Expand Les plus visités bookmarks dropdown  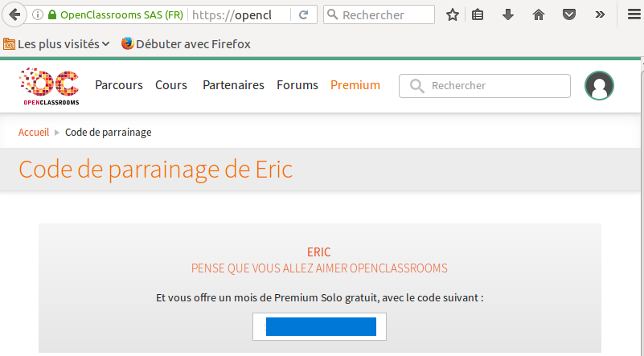click(56, 44)
